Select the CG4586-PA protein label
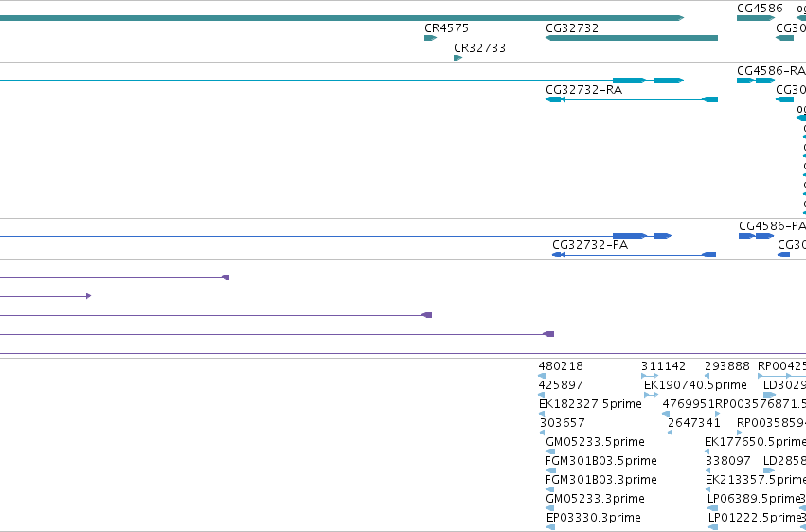 (772, 226)
